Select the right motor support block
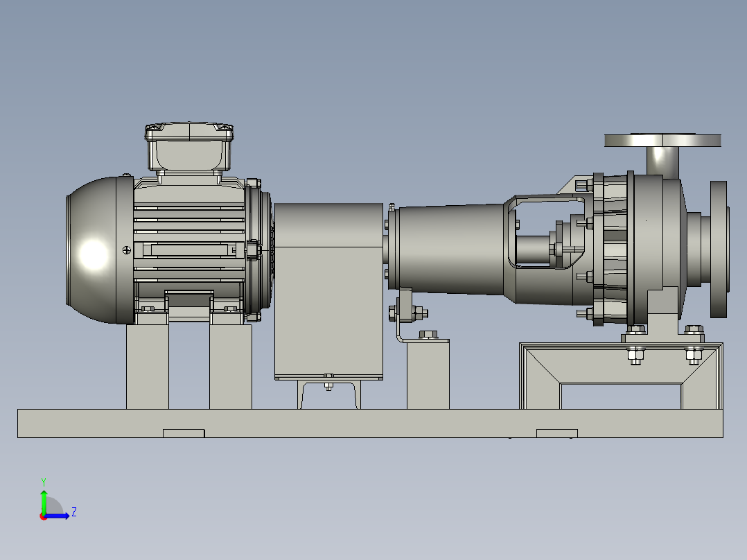This screenshot has height=560, width=747. [x=231, y=367]
